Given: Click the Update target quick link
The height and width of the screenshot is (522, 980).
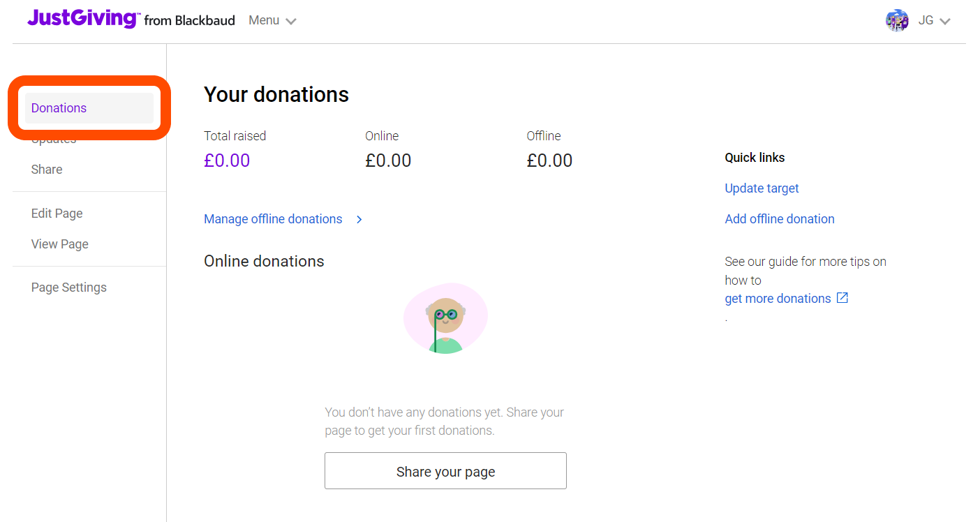Looking at the screenshot, I should 762,188.
